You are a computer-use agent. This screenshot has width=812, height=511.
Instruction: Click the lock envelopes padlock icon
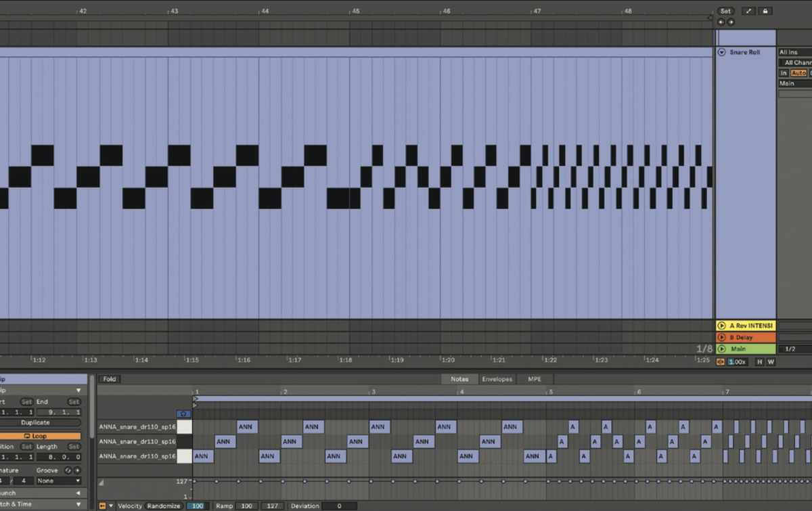[x=765, y=11]
